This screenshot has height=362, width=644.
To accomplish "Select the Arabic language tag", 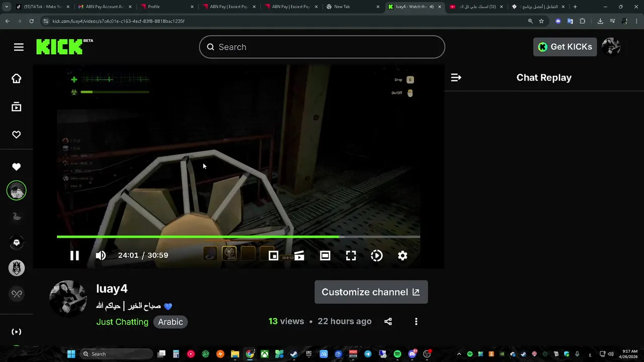I will pyautogui.click(x=171, y=322).
